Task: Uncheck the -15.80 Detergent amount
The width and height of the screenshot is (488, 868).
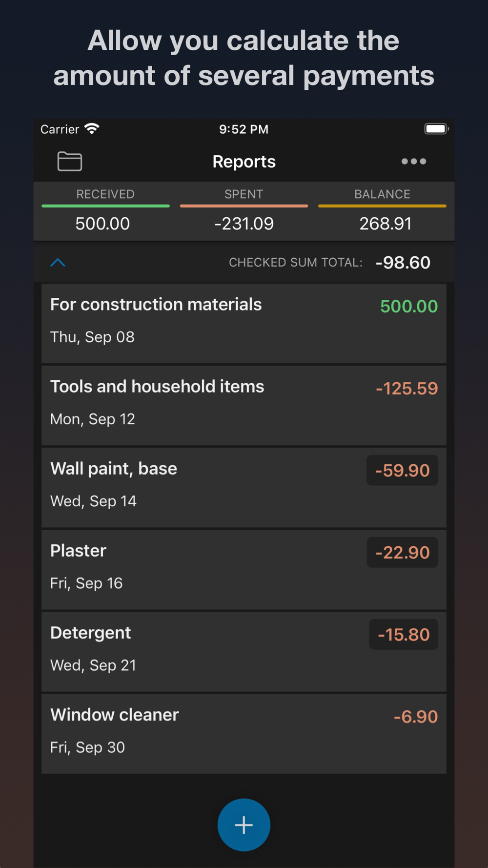Action: (x=404, y=635)
